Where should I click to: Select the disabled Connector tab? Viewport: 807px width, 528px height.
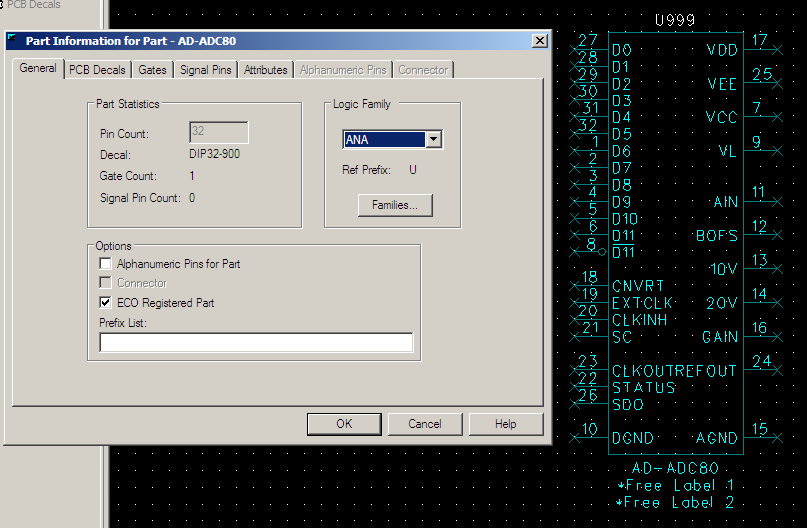[423, 70]
